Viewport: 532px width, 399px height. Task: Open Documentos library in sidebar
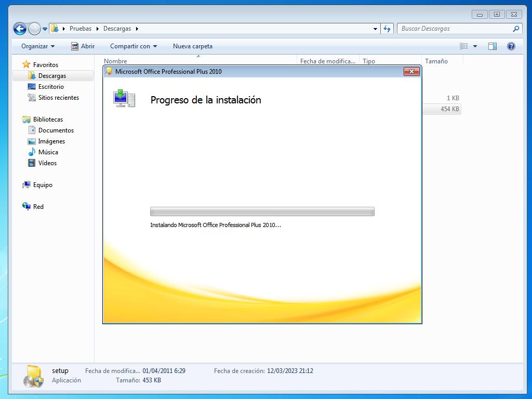click(x=56, y=130)
